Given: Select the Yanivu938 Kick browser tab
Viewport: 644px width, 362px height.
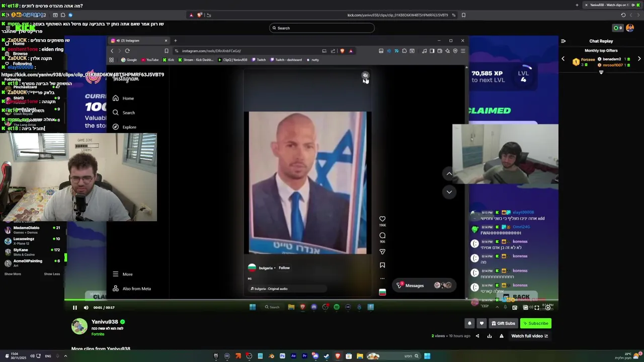Looking at the screenshot, I should 612,5.
